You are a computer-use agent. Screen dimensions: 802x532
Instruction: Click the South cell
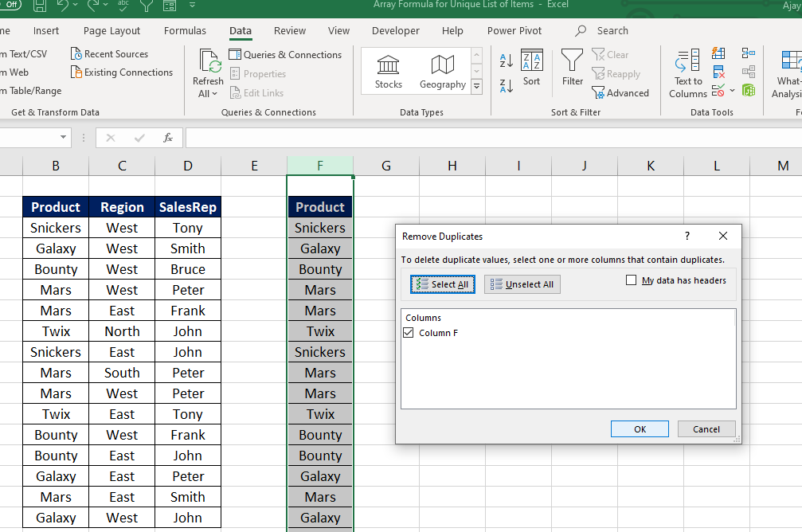click(122, 373)
